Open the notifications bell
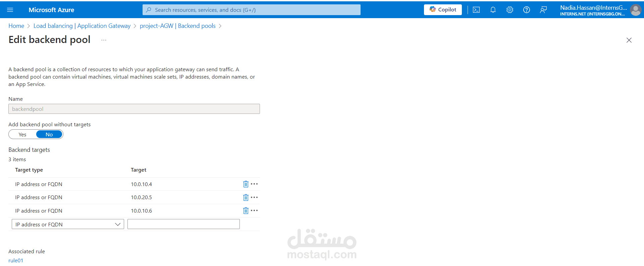644x266 pixels. click(493, 10)
